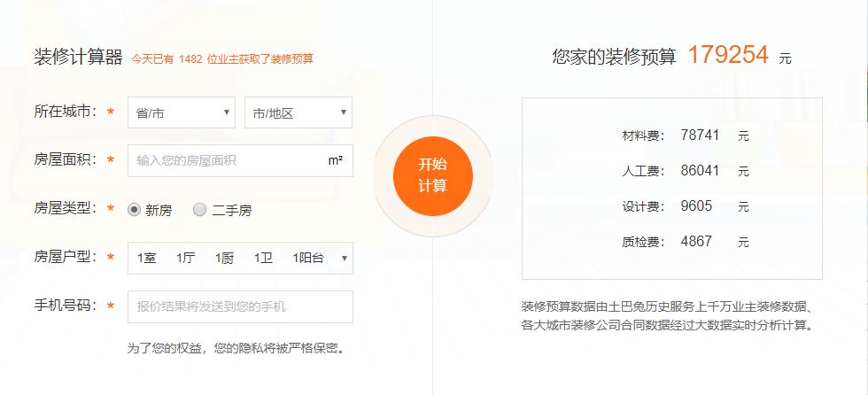Click the privacy notice 为了您的权益 text

236,349
